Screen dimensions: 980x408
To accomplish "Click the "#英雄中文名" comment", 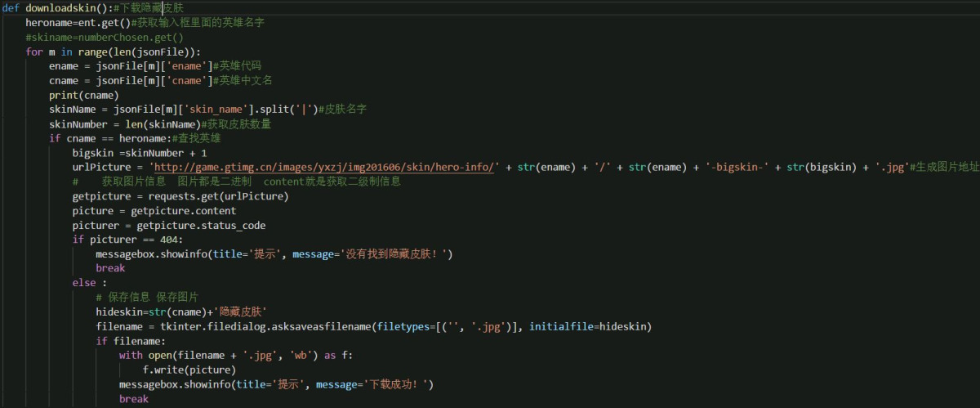I will 243,81.
